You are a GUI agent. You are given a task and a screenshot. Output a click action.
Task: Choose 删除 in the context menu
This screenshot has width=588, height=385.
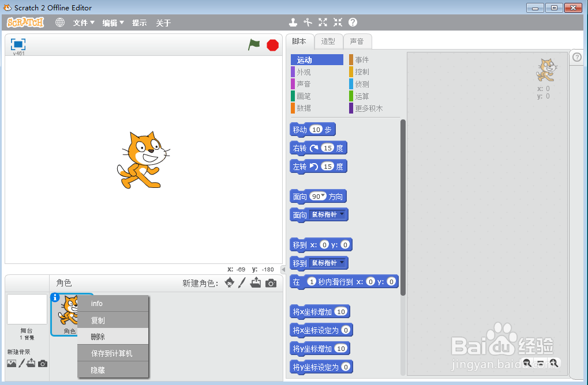113,337
